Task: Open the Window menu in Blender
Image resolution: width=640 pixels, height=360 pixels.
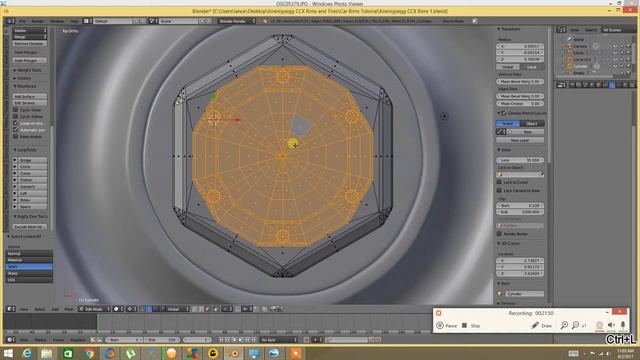Action: pos(57,21)
